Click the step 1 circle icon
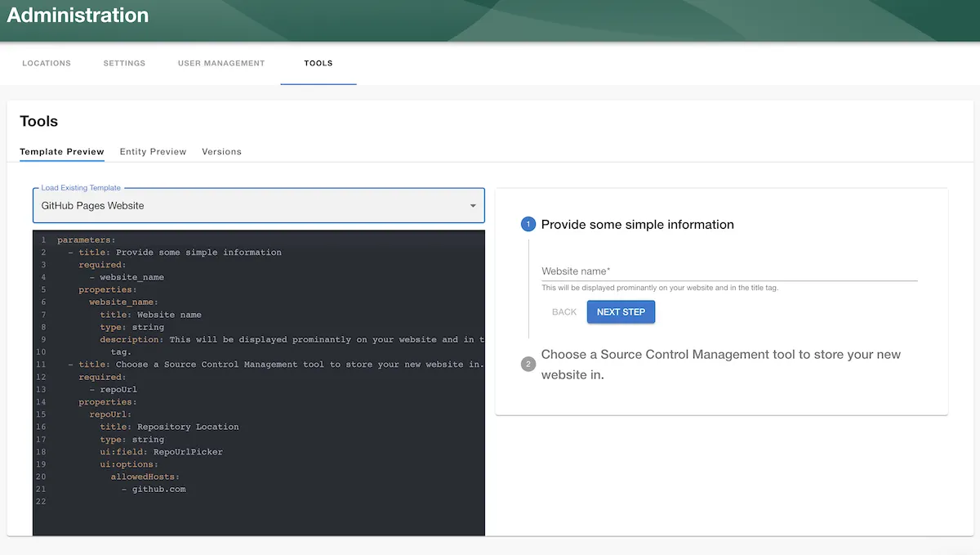 tap(528, 225)
